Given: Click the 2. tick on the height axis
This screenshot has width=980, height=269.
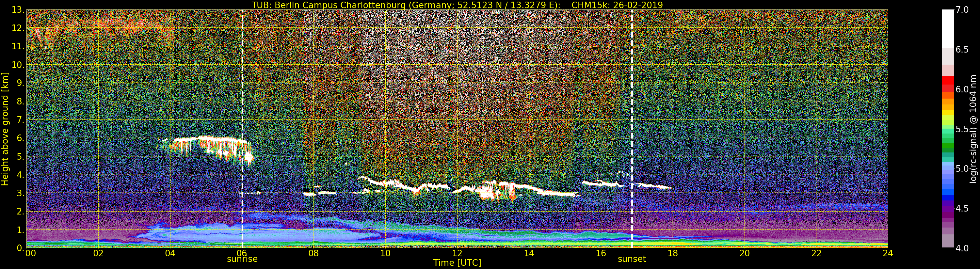Looking at the screenshot, I should coord(21,212).
